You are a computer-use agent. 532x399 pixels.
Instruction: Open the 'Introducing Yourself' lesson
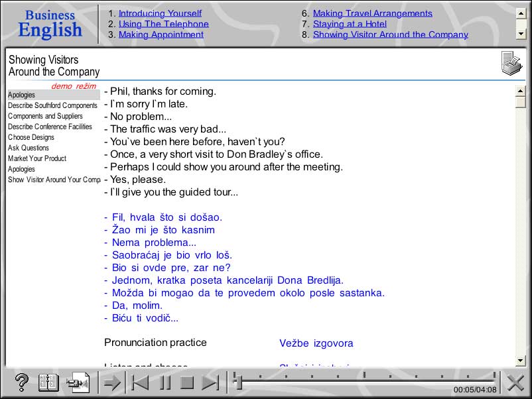point(159,13)
